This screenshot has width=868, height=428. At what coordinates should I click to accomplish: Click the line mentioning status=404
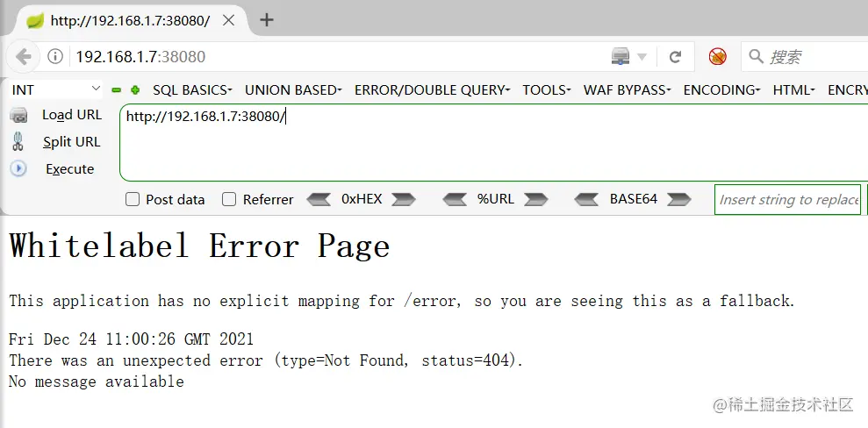coord(266,360)
